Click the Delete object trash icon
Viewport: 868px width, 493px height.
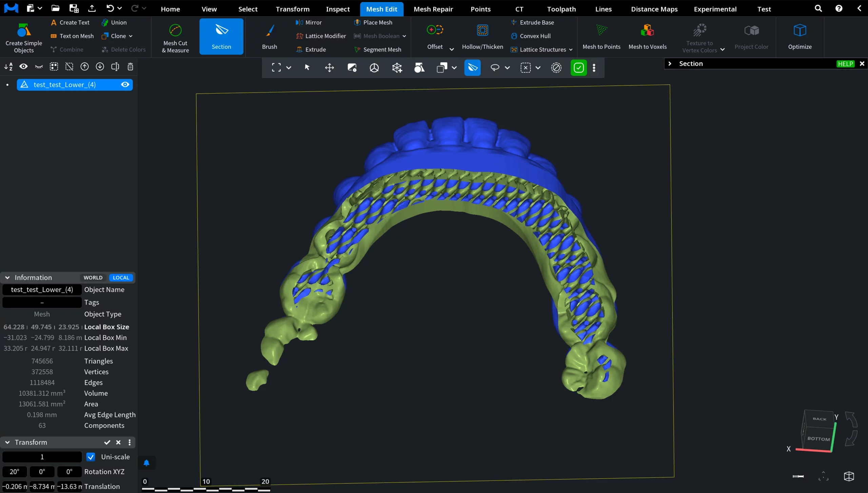pyautogui.click(x=130, y=67)
